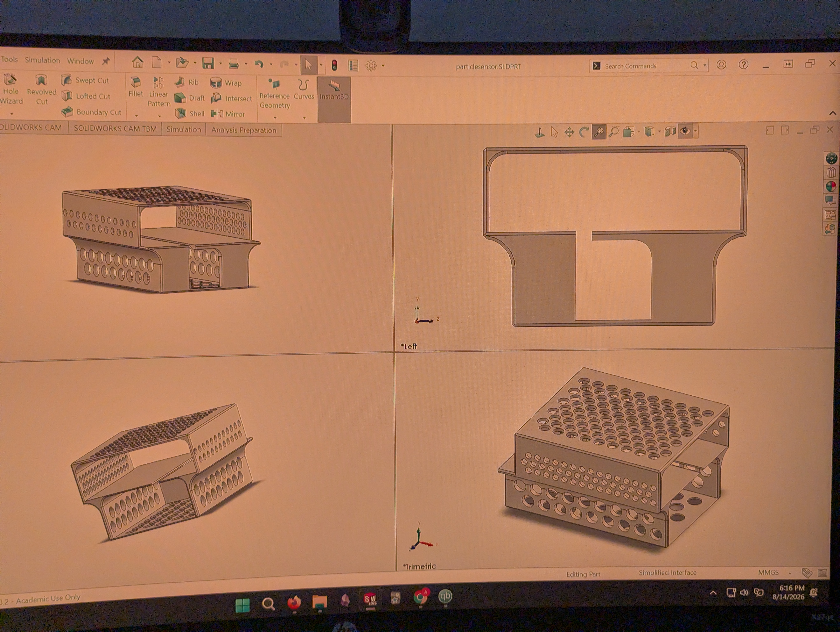The height and width of the screenshot is (632, 840).
Task: Apply the Fillet feature tool
Action: coord(135,87)
